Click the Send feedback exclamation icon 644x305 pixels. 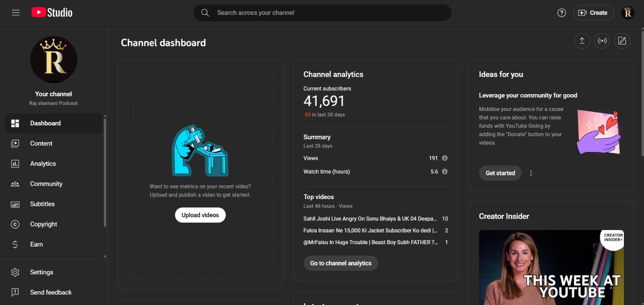coord(15,293)
